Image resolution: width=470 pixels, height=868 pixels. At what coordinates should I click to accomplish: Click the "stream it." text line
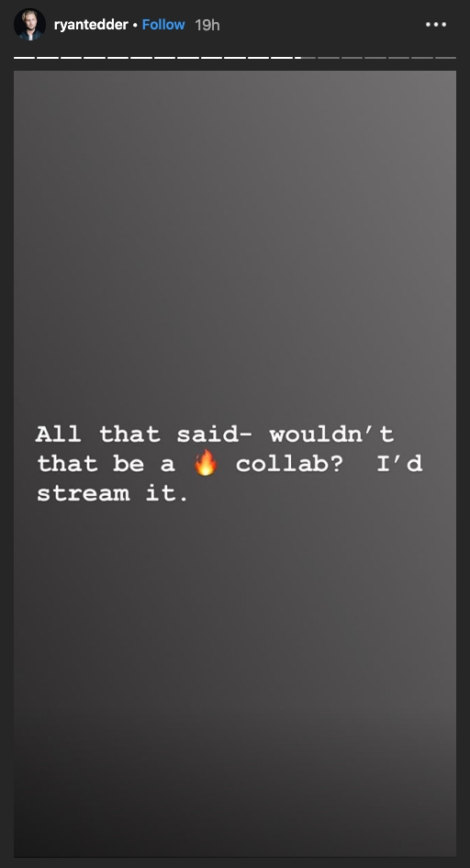(113, 492)
